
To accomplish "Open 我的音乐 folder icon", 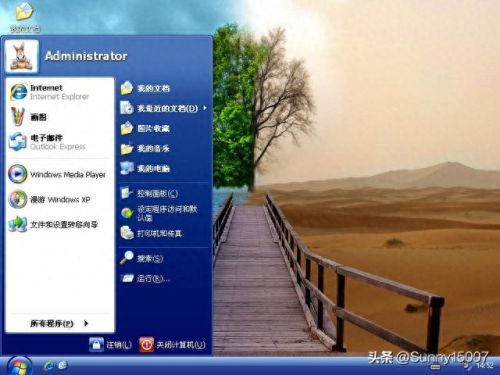I will 127,148.
